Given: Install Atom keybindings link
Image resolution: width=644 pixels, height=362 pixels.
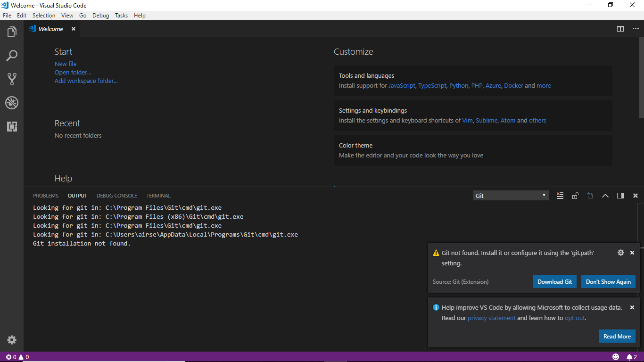Looking at the screenshot, I should 508,121.
